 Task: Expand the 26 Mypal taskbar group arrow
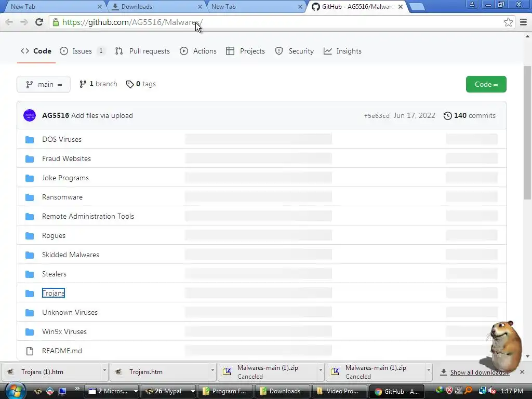[x=193, y=391]
